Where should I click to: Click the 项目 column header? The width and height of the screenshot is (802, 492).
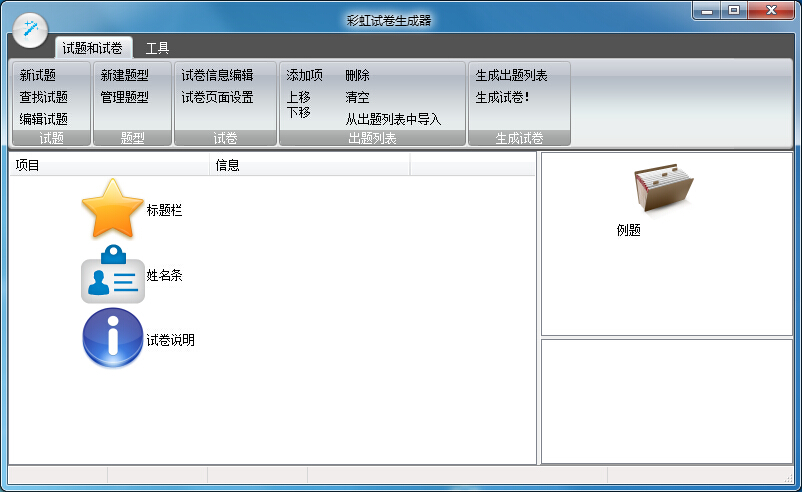109,165
